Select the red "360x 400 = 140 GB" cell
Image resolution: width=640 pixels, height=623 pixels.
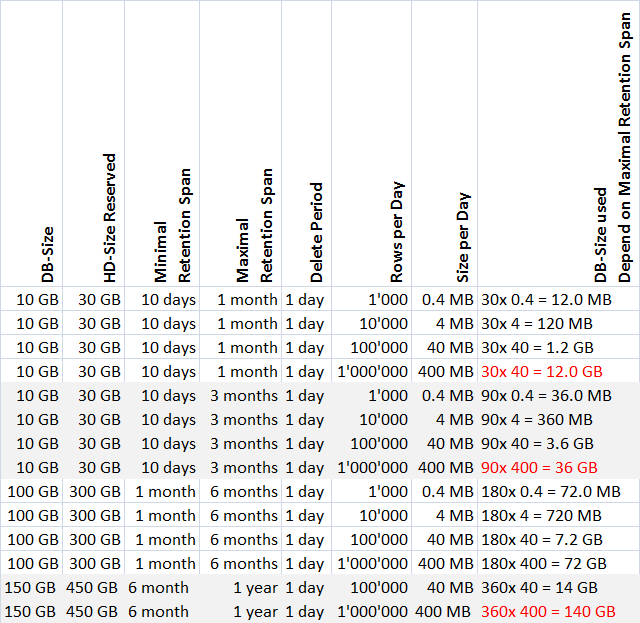coord(547,611)
